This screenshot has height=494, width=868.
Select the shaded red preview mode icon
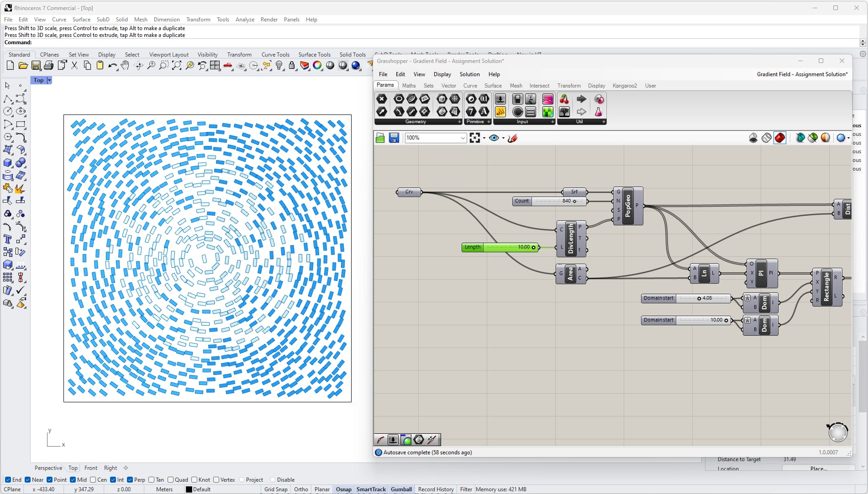780,138
